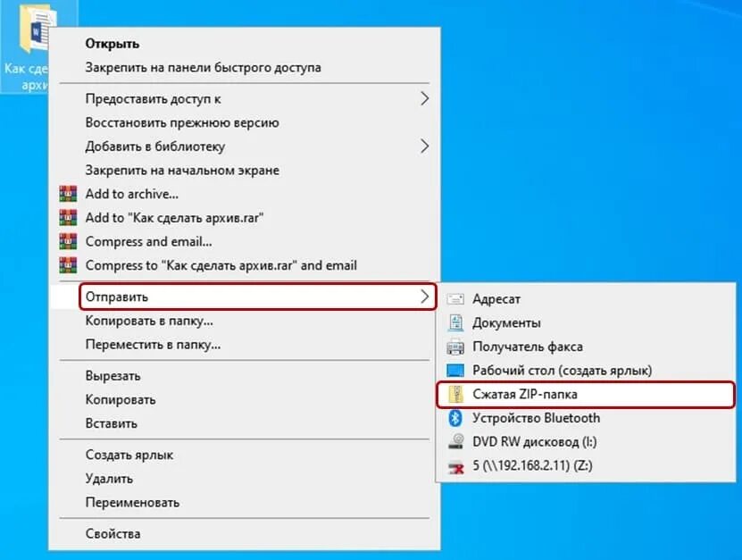742x560 pixels.
Task: Click the zipped folder icon for Сжатая ZIP-папка
Action: pyautogui.click(x=455, y=394)
